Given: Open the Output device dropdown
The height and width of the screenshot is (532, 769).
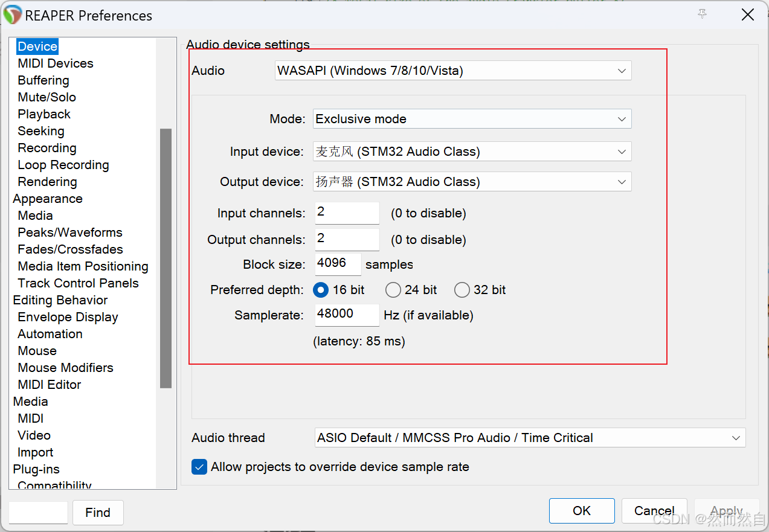Looking at the screenshot, I should pos(472,182).
